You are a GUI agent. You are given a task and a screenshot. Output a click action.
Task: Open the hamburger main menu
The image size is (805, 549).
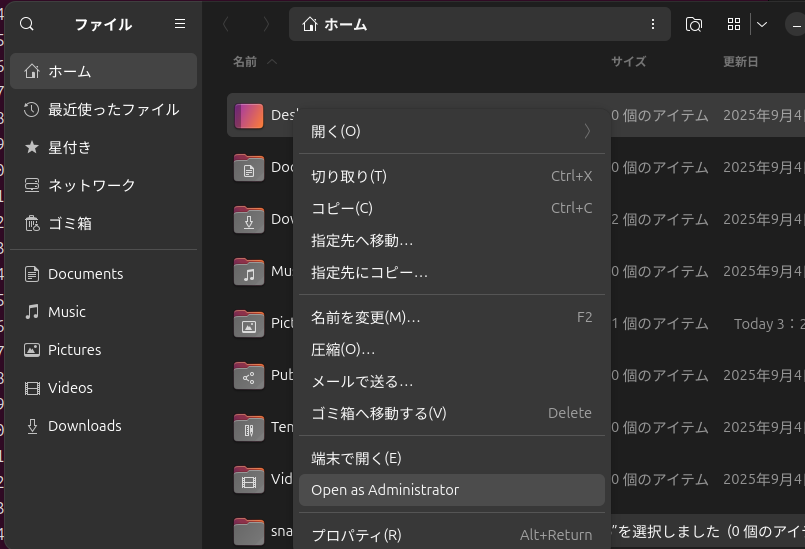pyautogui.click(x=180, y=24)
